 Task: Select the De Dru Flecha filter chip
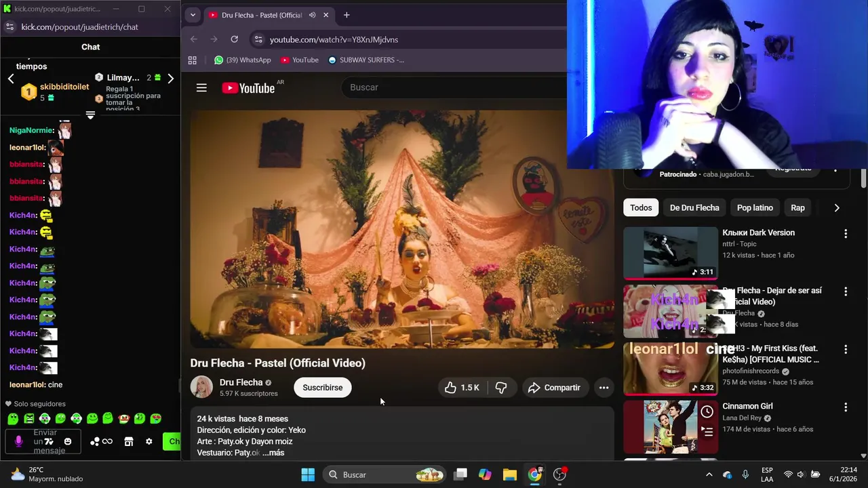[x=694, y=208]
